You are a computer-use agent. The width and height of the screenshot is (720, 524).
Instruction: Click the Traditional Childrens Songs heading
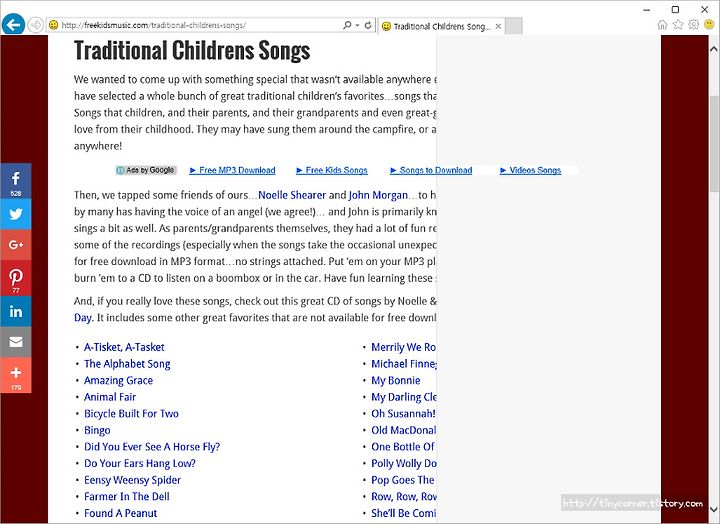click(x=192, y=51)
